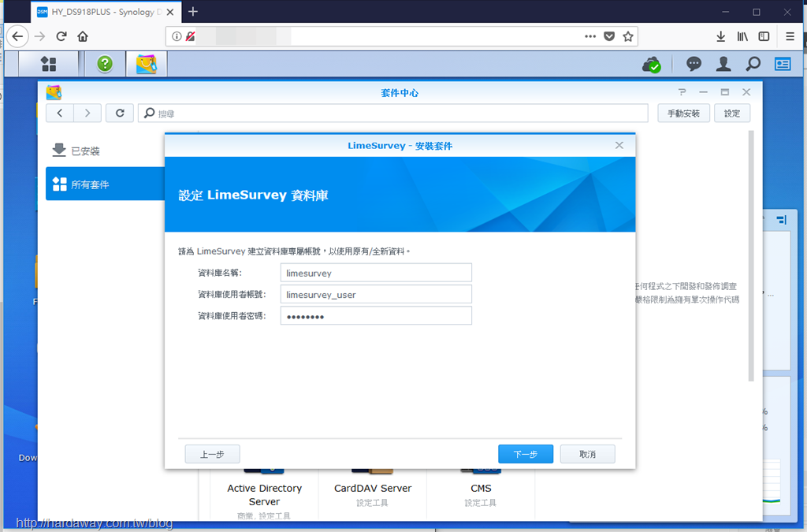Select Package Center icon in DSM taskbar
This screenshot has height=532, width=807.
click(x=147, y=64)
